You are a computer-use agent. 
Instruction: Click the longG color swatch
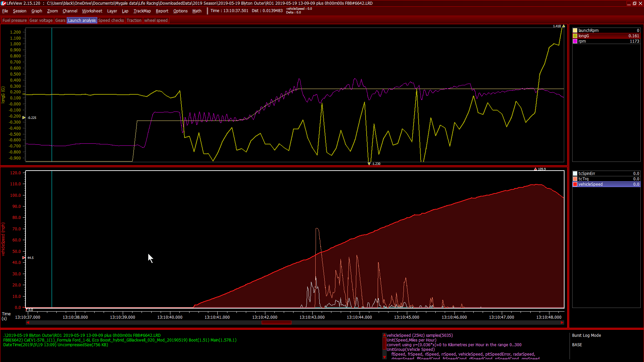click(x=575, y=36)
